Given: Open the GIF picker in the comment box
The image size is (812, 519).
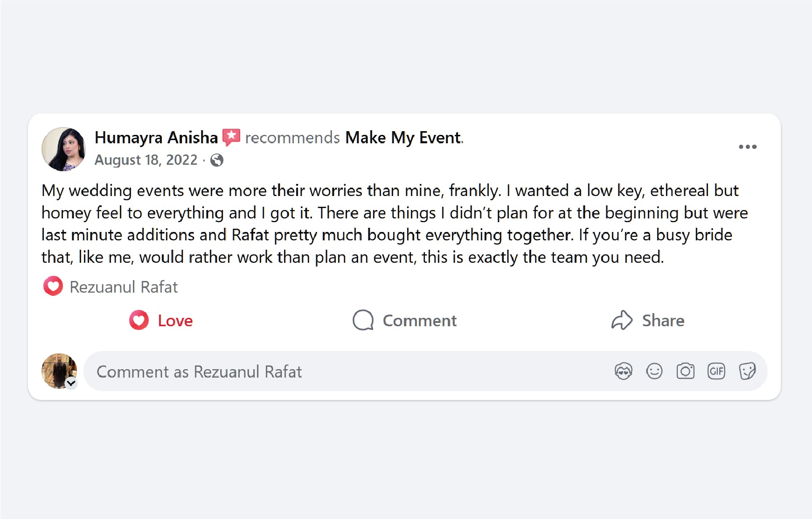Looking at the screenshot, I should coord(716,371).
